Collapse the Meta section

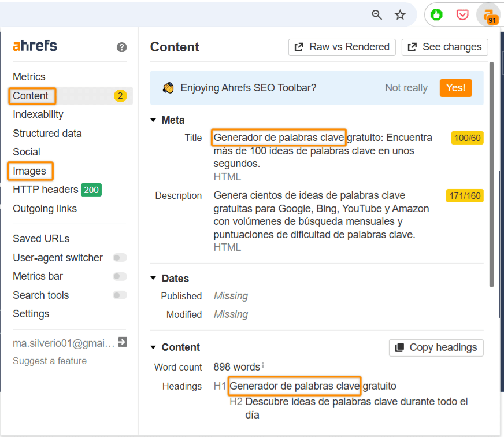point(154,120)
